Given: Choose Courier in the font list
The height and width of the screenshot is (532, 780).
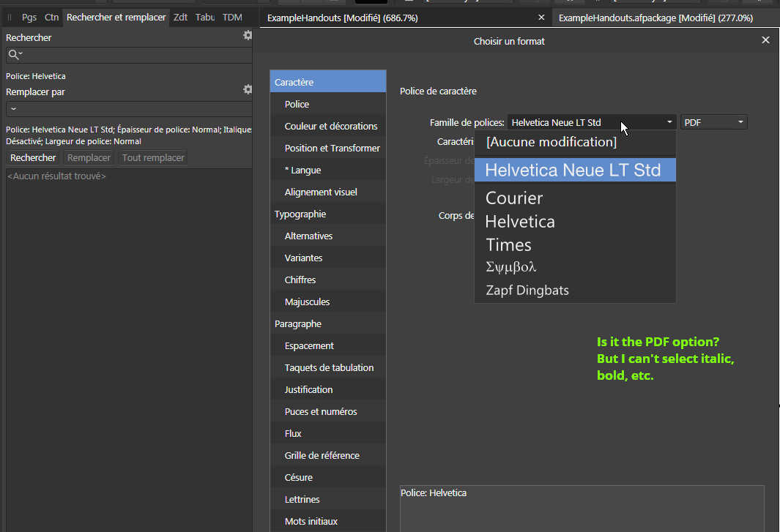Looking at the screenshot, I should (575, 198).
